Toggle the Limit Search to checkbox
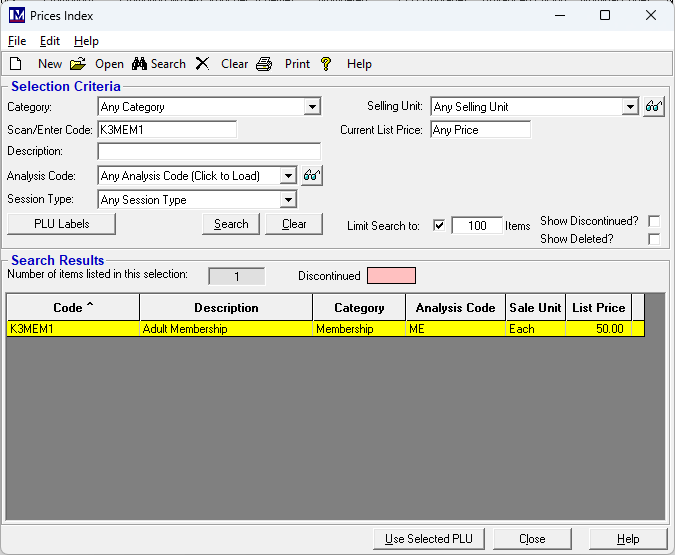The height and width of the screenshot is (555, 675). pyautogui.click(x=439, y=226)
